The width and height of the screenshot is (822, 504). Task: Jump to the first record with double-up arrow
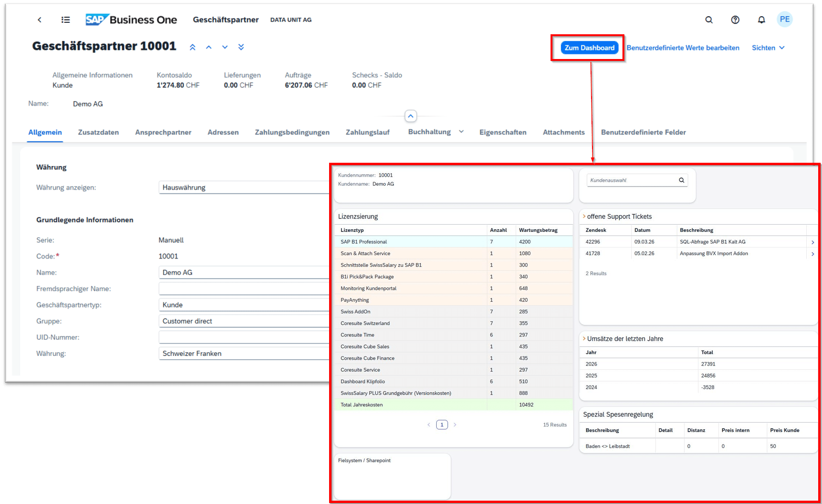[192, 47]
